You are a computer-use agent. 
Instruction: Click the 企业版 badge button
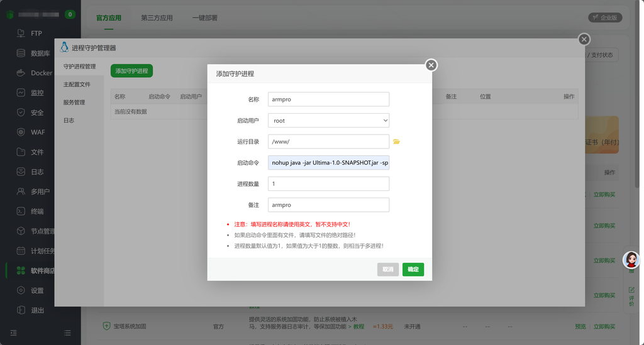(x=605, y=18)
